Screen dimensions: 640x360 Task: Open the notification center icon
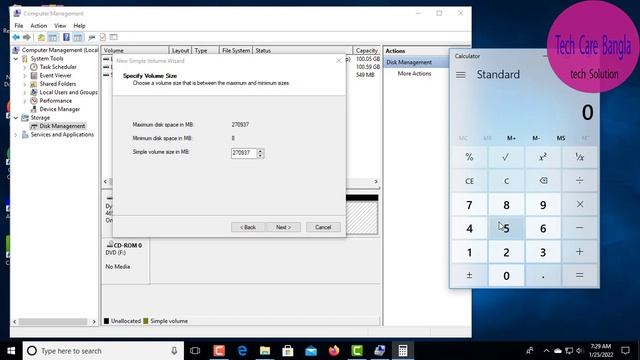pyautogui.click(x=625, y=351)
